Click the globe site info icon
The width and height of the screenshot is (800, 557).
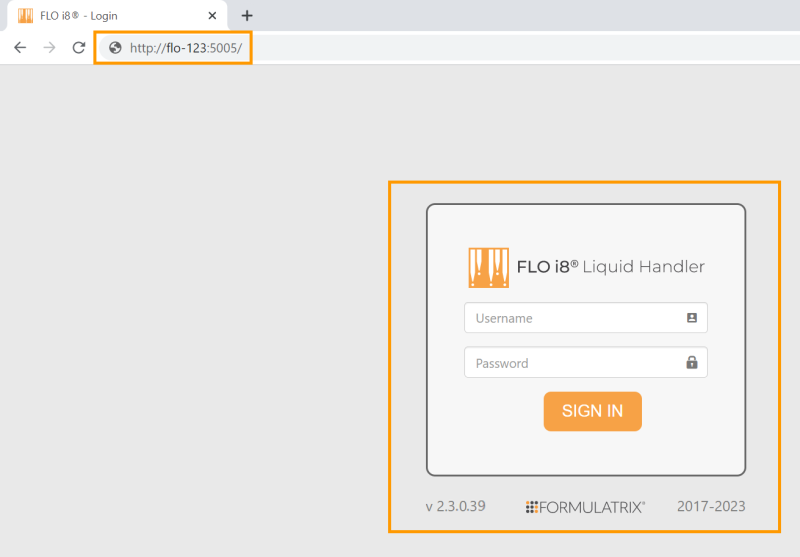click(x=115, y=47)
